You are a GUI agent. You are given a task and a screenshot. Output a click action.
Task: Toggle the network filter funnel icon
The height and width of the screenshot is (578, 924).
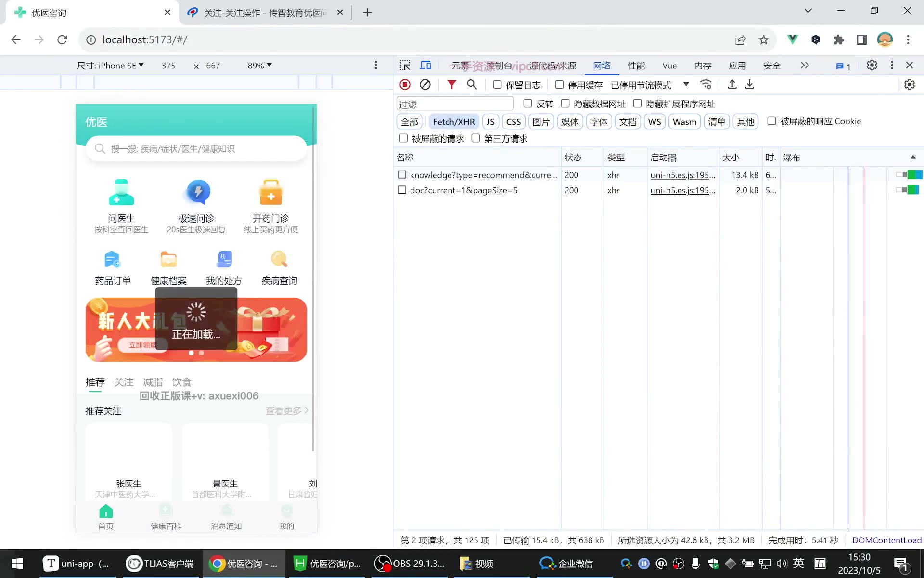(451, 85)
